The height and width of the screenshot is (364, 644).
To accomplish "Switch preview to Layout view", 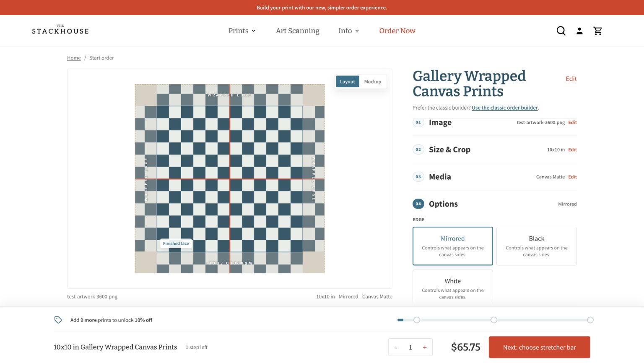I will 348,81.
